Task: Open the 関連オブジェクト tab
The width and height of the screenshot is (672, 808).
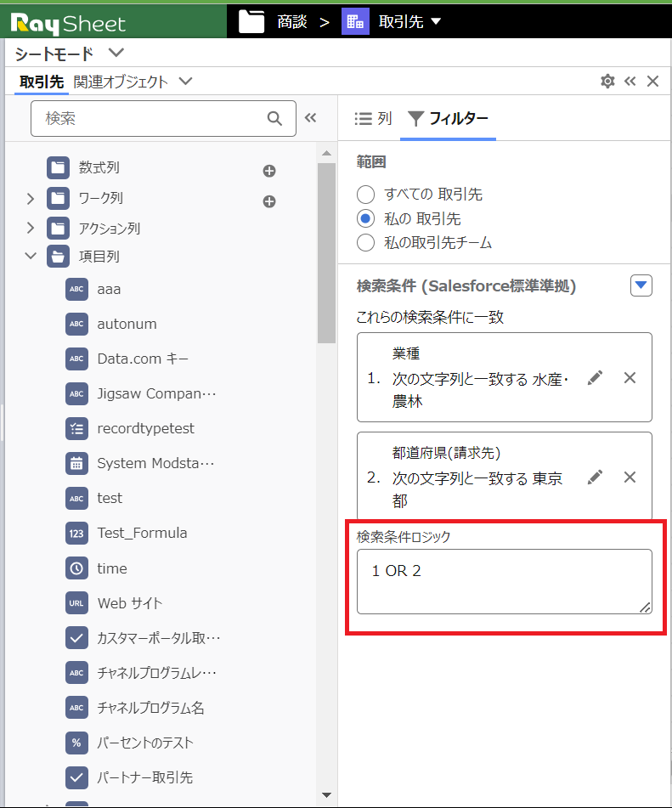Action: pos(121,82)
